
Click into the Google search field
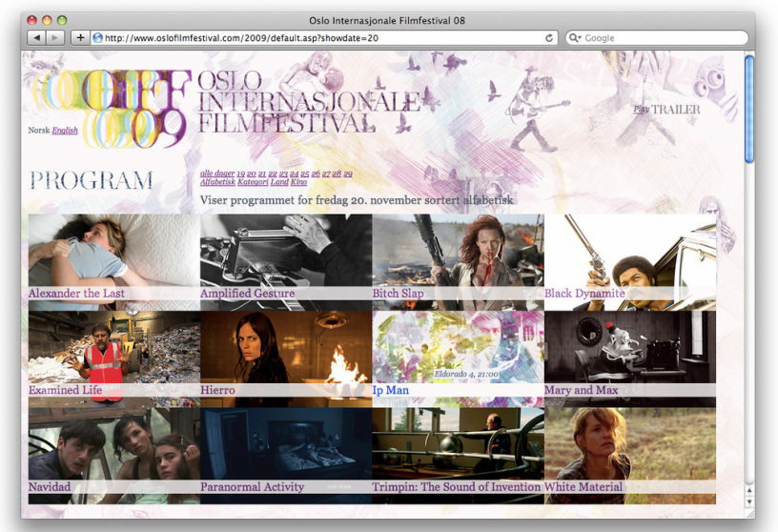[x=657, y=38]
